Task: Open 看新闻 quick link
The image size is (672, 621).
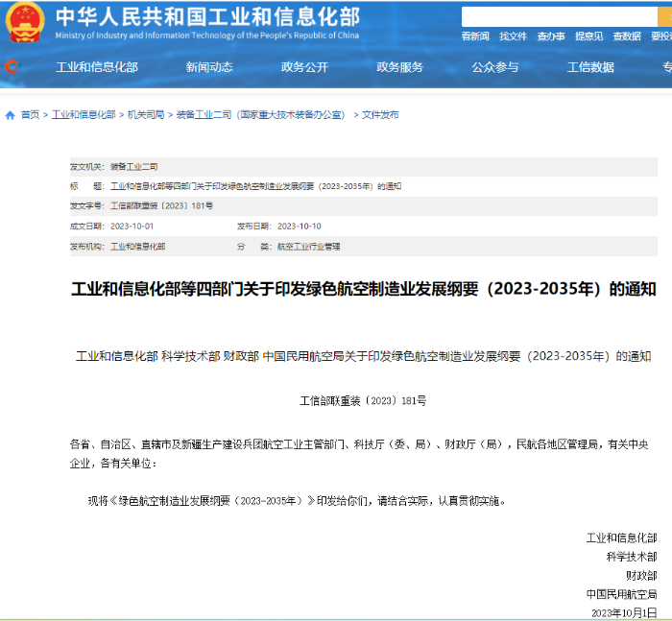Action: point(475,36)
